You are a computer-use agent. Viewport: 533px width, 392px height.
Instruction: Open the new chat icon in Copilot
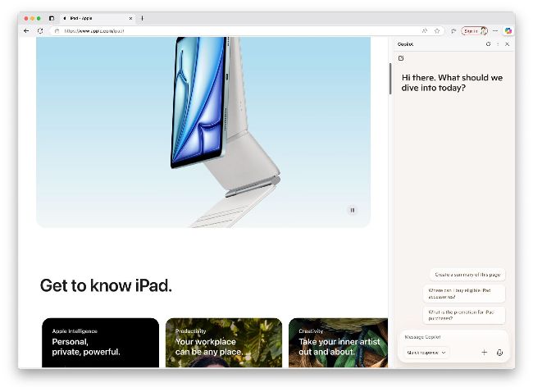pos(401,58)
